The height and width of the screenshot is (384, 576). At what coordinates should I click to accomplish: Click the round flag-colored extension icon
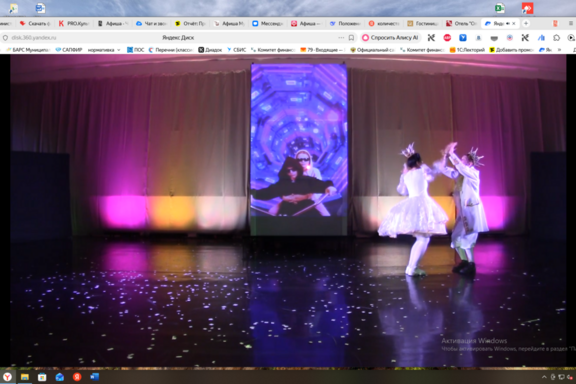coord(510,38)
